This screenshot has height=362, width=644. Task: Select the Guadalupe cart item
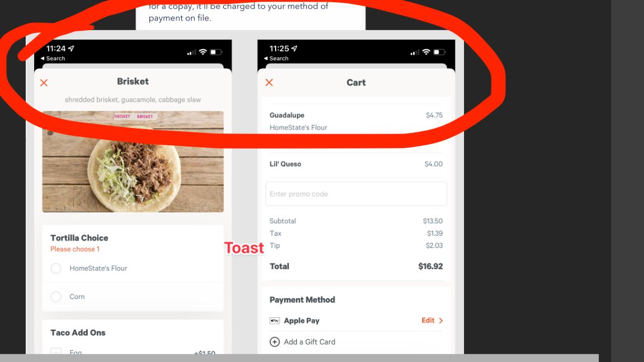[x=356, y=121]
